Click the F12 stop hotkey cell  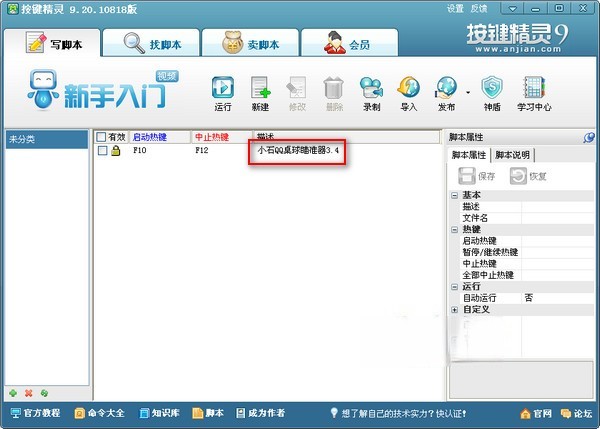point(202,150)
